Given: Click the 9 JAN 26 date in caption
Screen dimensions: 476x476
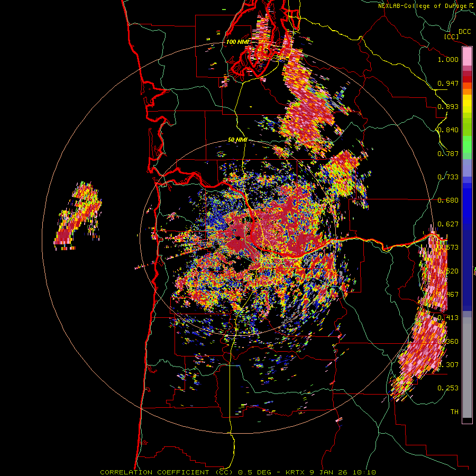Looking at the screenshot, I should click(x=329, y=472).
